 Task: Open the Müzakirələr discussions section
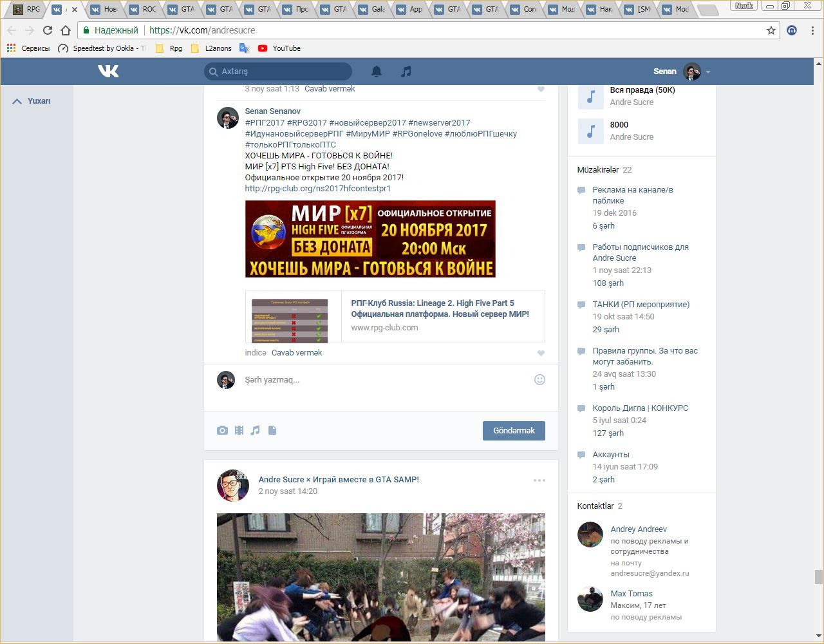click(598, 170)
